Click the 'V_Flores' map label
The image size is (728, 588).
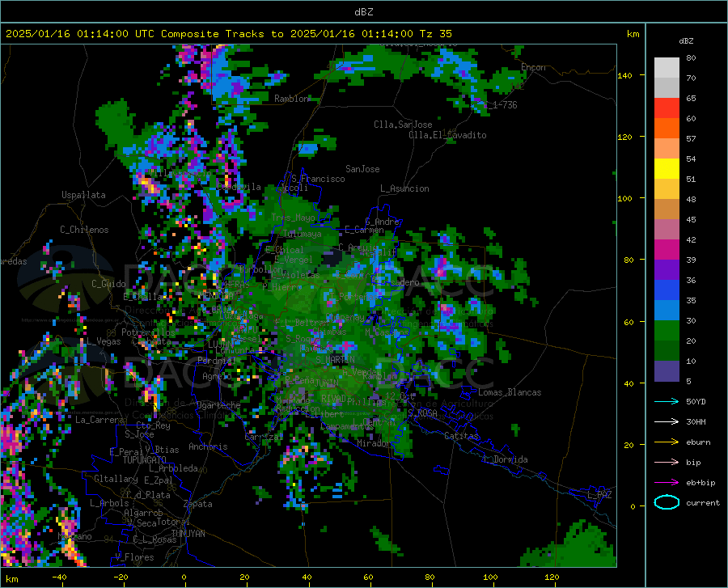[134, 557]
